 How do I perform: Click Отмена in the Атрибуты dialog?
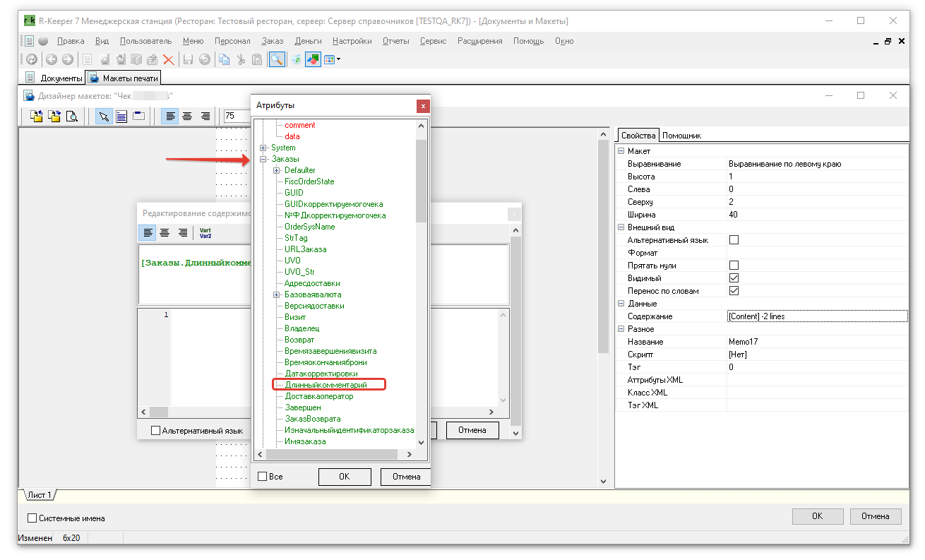point(405,477)
